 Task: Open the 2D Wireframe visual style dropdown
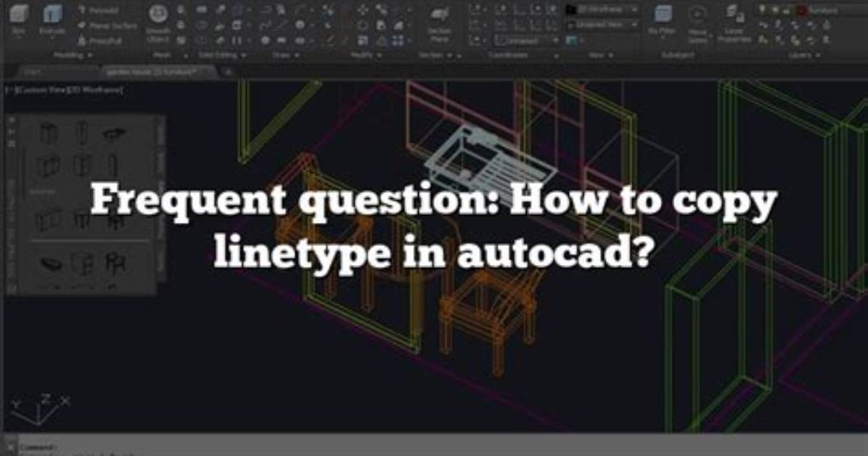602,10
